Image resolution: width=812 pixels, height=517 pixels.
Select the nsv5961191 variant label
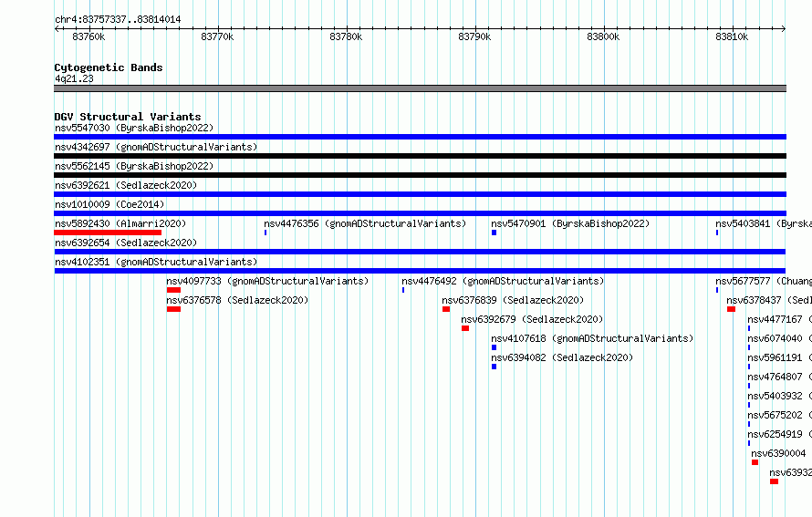tap(779, 357)
